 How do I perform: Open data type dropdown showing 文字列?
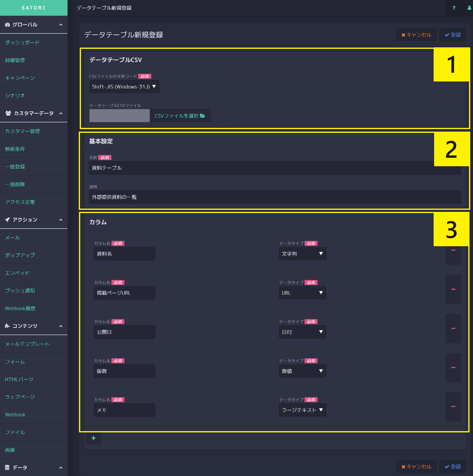tap(303, 254)
